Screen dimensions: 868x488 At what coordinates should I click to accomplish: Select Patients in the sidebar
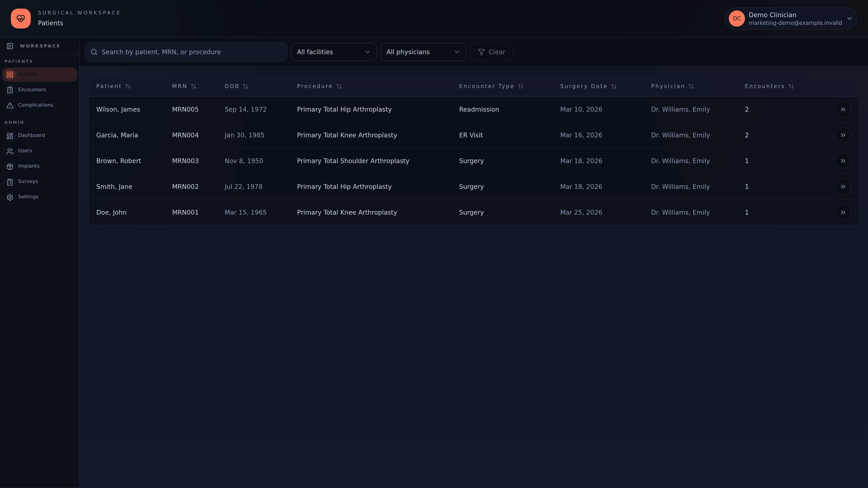tap(39, 74)
